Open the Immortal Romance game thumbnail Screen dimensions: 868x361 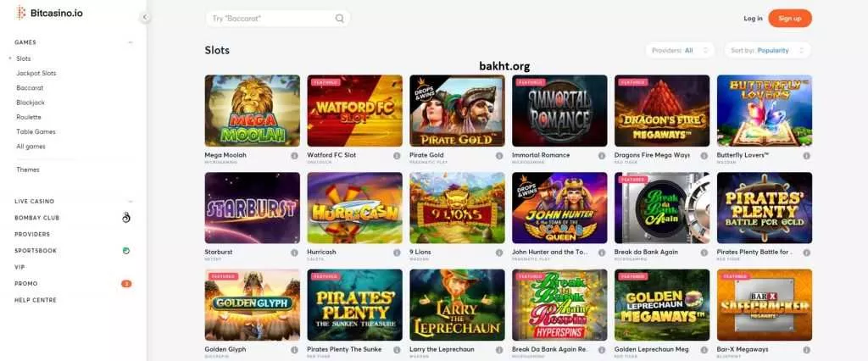tap(559, 111)
